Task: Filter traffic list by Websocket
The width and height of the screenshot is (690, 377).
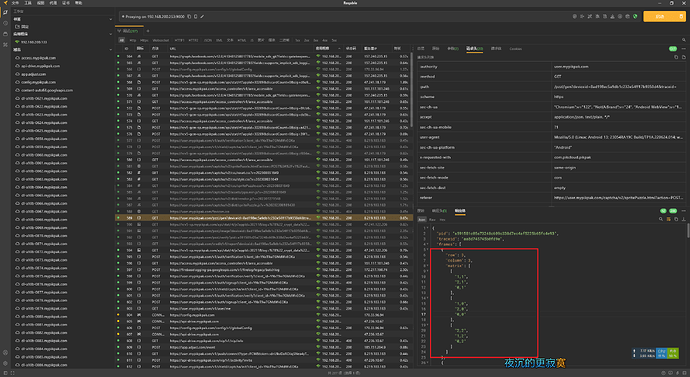Action: pyautogui.click(x=161, y=40)
